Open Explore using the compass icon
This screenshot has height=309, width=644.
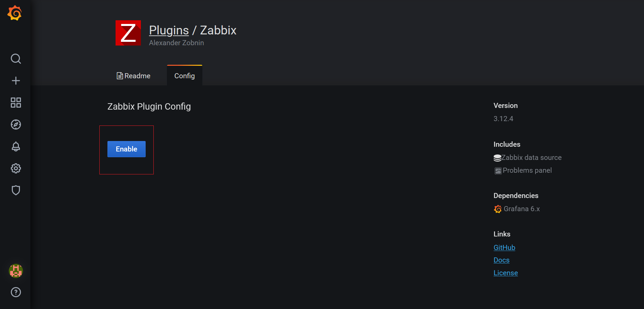16,124
